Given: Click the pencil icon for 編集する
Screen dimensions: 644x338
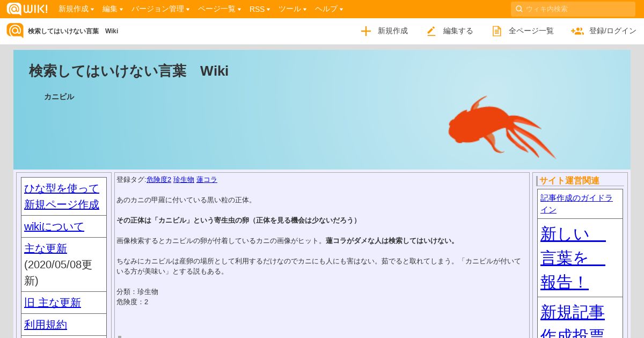Looking at the screenshot, I should (x=431, y=31).
